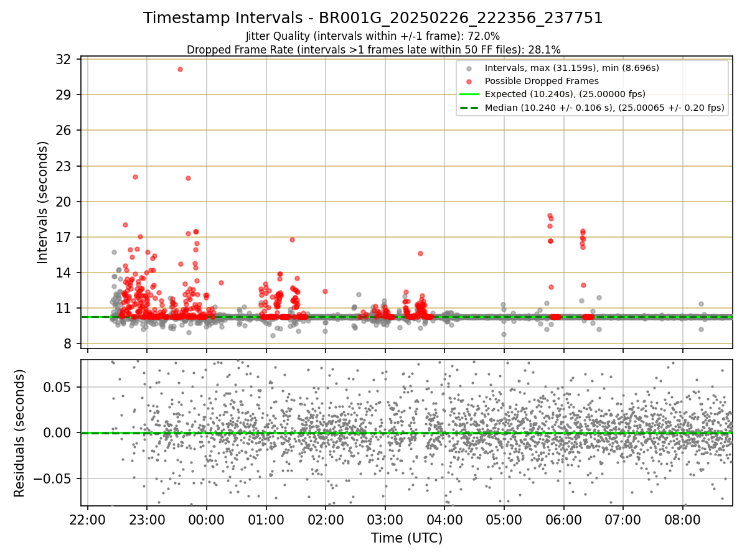Click the x-axis tick label '05:00'
Screen dimensions: 747x560
click(504, 520)
